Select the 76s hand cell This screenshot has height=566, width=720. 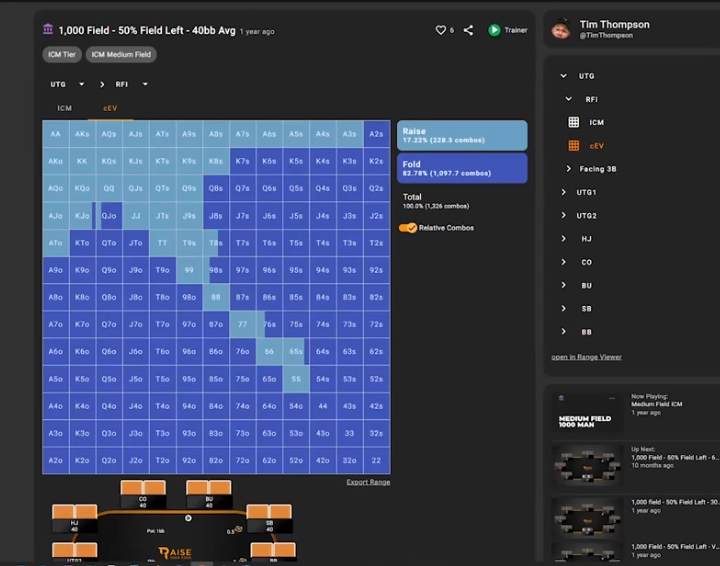click(270, 325)
